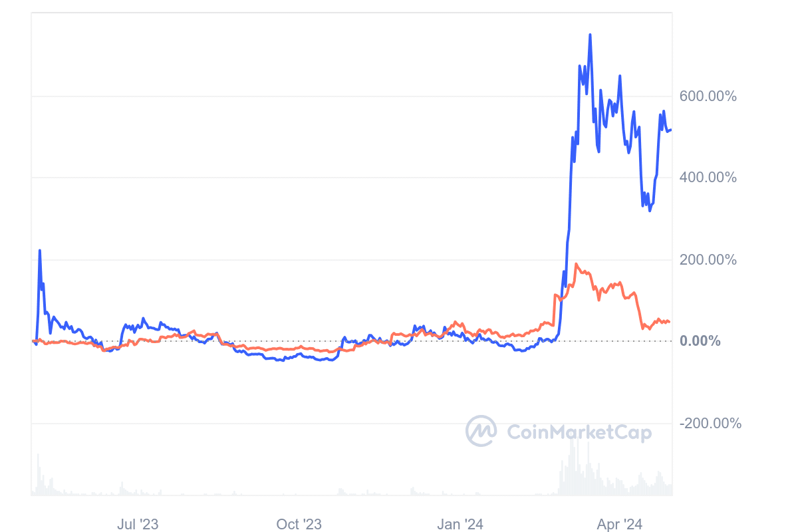This screenshot has height=532, width=798.
Task: Click the blue line's October trough below zero
Action: (323, 360)
